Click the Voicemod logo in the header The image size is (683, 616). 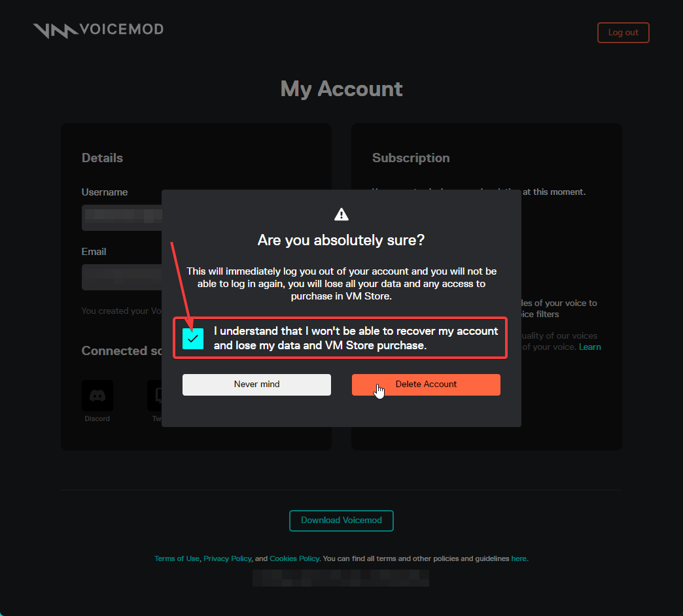point(98,30)
